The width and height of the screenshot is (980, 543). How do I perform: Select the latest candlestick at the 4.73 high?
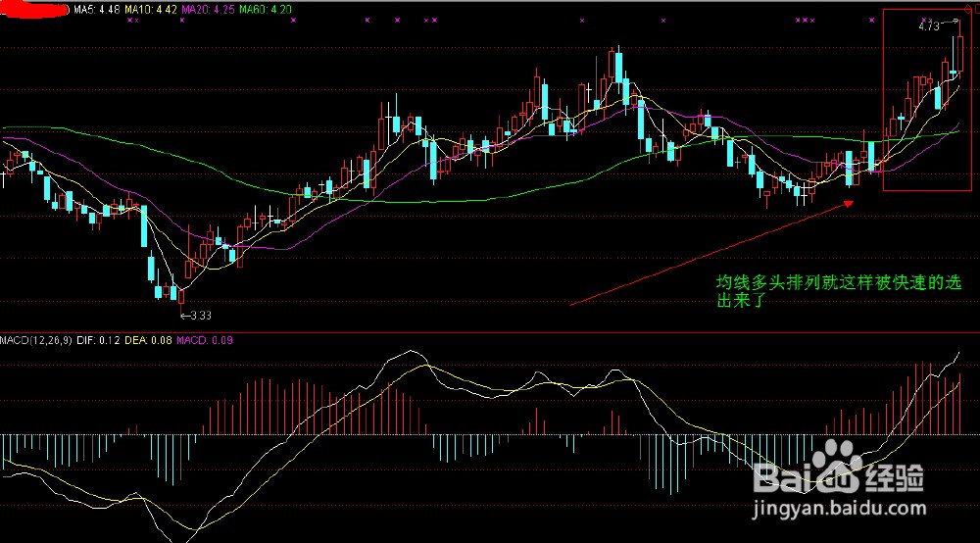point(960,53)
